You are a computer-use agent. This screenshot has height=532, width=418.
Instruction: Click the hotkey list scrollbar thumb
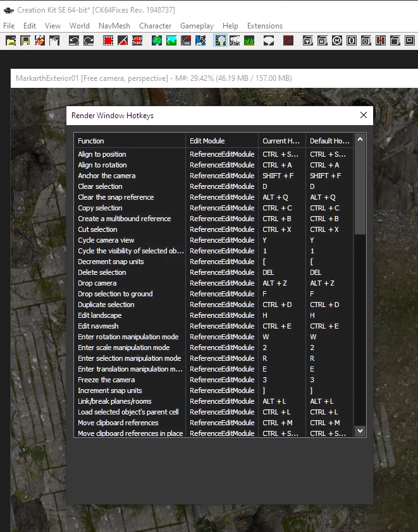(x=360, y=190)
